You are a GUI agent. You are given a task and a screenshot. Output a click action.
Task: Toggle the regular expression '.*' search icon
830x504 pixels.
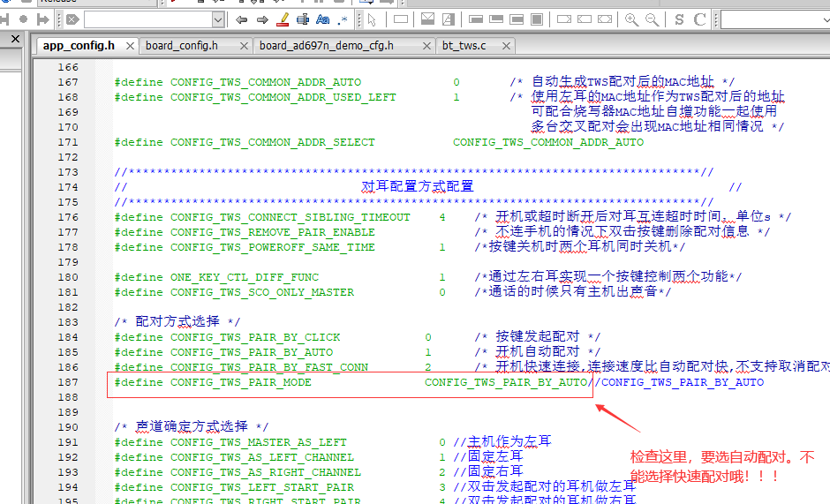(x=343, y=20)
